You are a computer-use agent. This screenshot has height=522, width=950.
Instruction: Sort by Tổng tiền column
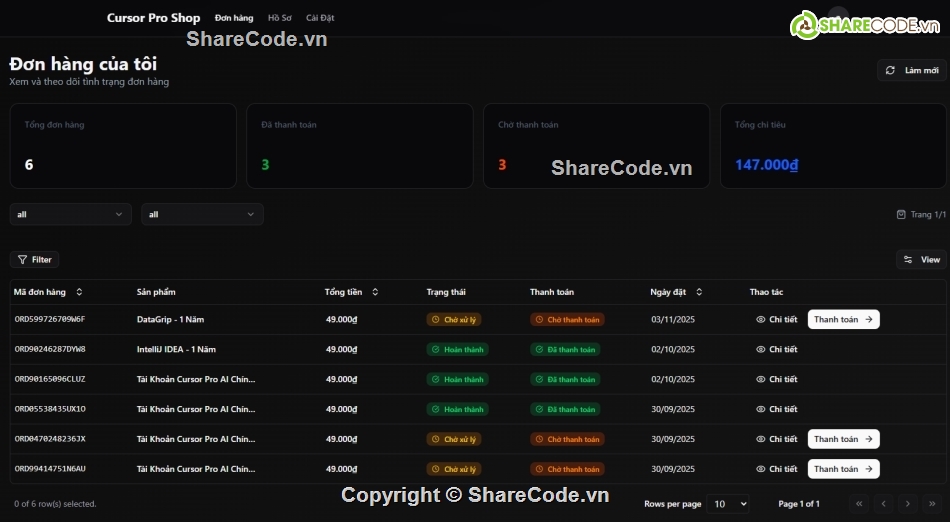coord(351,292)
